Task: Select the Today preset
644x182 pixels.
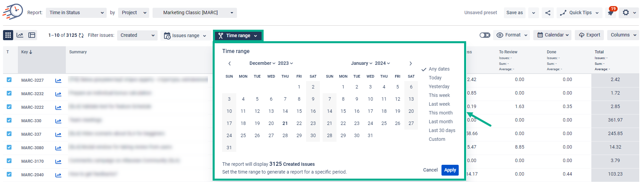Action: click(x=435, y=78)
